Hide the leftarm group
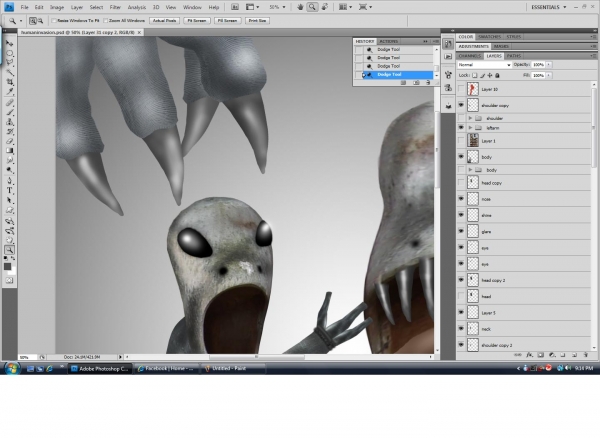This screenshot has width=600, height=438. (461, 127)
